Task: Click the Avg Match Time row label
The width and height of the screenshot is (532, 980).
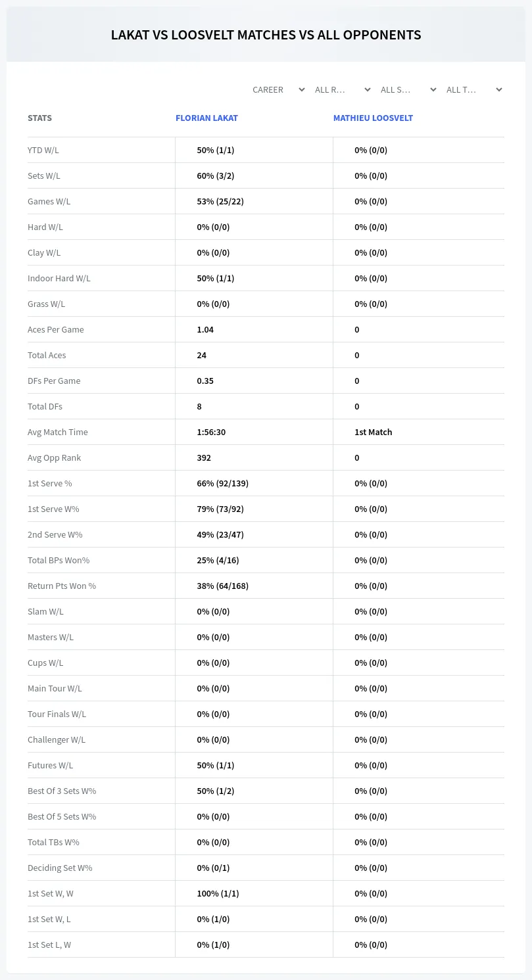Action: tap(58, 432)
